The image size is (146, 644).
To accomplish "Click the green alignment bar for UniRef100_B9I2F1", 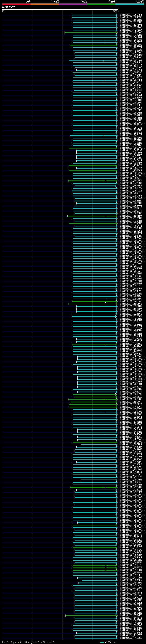I will point(93,180).
